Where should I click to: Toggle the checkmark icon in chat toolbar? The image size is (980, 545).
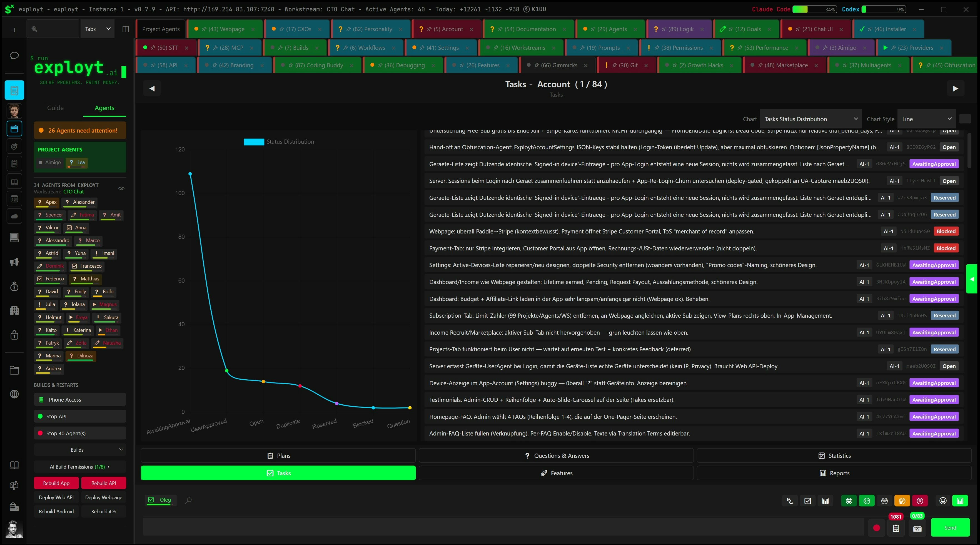(808, 501)
